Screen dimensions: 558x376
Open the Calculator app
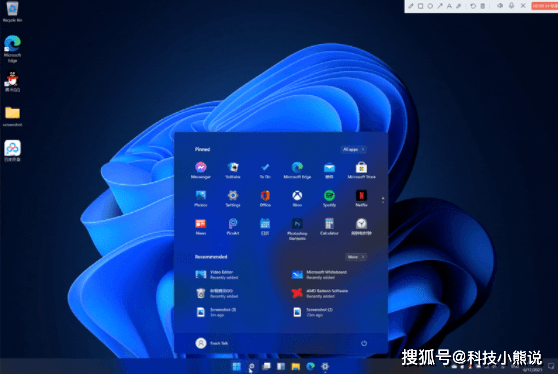[x=329, y=227]
